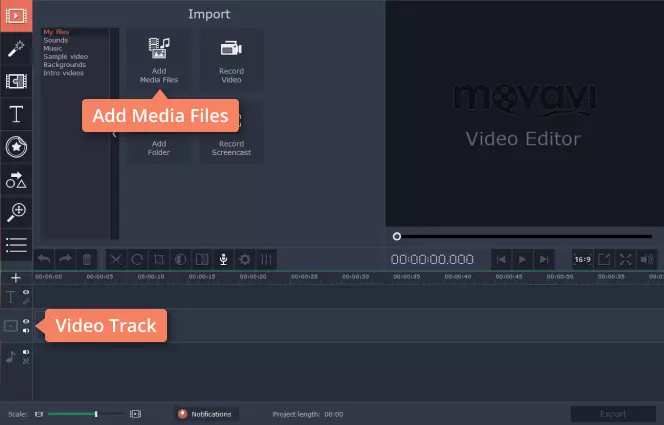
Task: Mute the audio track speaker icon
Action: (x=26, y=352)
